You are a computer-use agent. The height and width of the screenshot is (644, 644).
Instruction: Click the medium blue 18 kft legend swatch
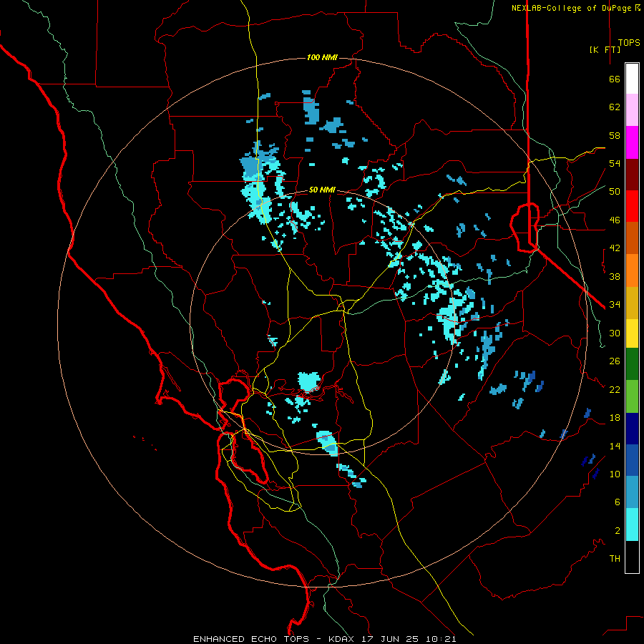(x=632, y=460)
